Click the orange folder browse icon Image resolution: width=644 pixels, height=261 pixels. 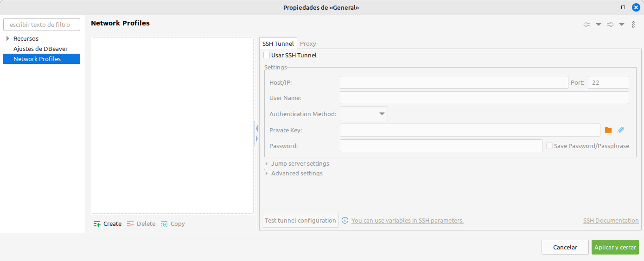click(608, 130)
